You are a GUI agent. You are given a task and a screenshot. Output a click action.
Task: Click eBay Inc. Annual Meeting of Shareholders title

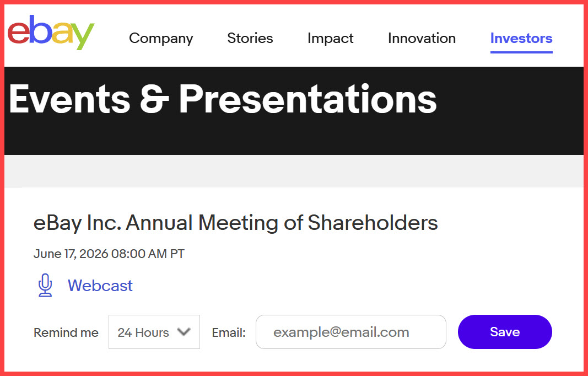coord(235,223)
